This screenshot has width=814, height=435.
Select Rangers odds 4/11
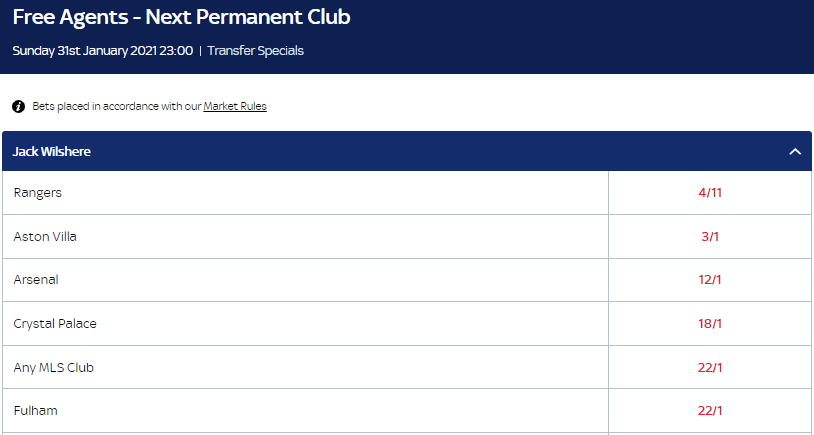[710, 193]
